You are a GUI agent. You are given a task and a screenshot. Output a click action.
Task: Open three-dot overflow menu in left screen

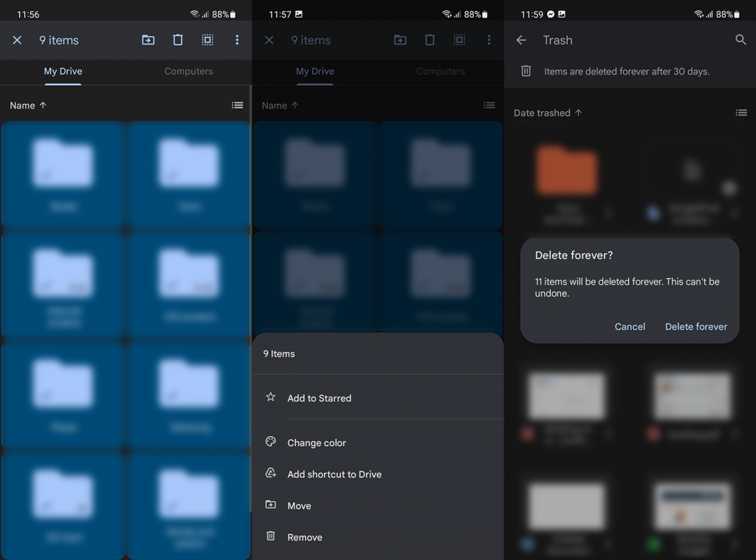[x=237, y=40]
